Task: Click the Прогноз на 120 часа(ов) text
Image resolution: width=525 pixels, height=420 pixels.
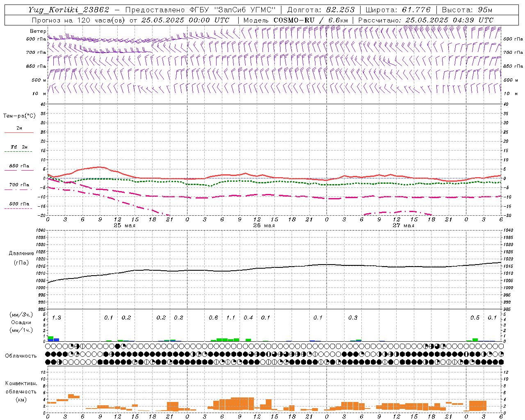Action: pyautogui.click(x=79, y=20)
